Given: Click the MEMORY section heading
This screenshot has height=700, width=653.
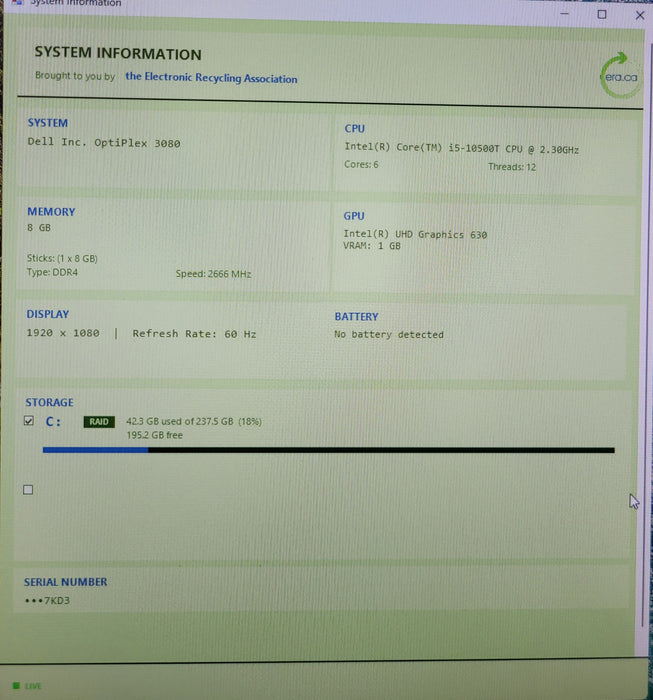Looking at the screenshot, I should click(x=51, y=212).
